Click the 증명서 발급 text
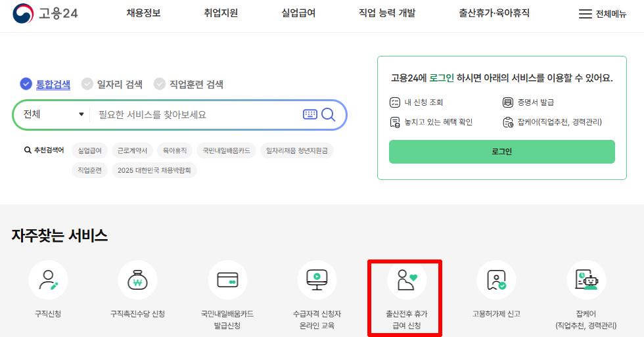 (536, 102)
